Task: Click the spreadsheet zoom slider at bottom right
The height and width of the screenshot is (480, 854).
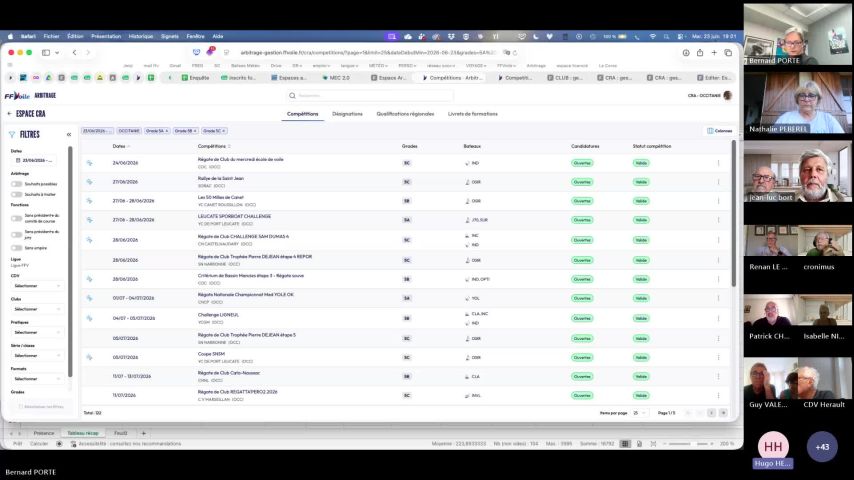Action: (x=687, y=444)
